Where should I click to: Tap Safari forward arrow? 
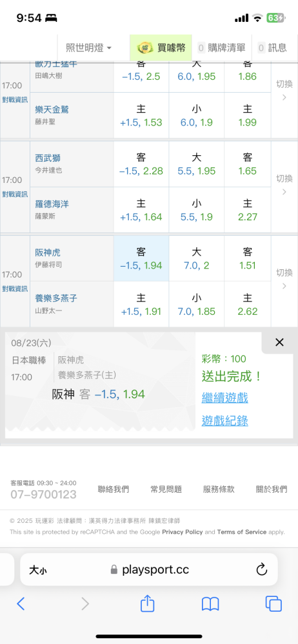[x=85, y=603]
